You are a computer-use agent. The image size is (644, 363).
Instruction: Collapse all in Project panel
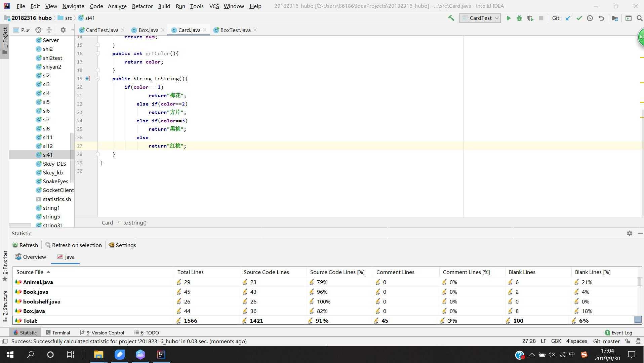click(49, 30)
